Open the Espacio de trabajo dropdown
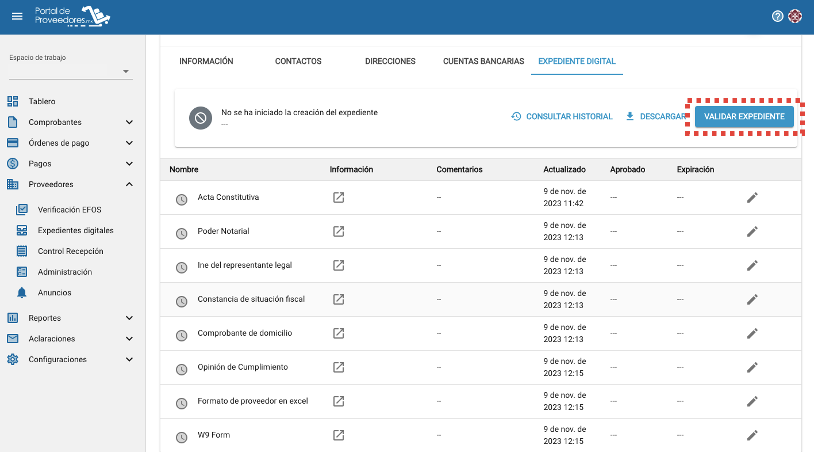 pyautogui.click(x=71, y=71)
